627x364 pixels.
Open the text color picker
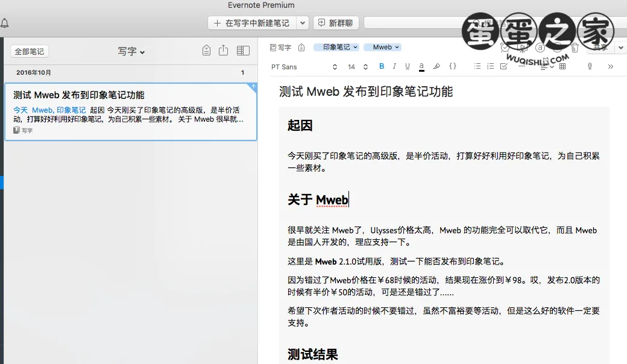coord(421,67)
